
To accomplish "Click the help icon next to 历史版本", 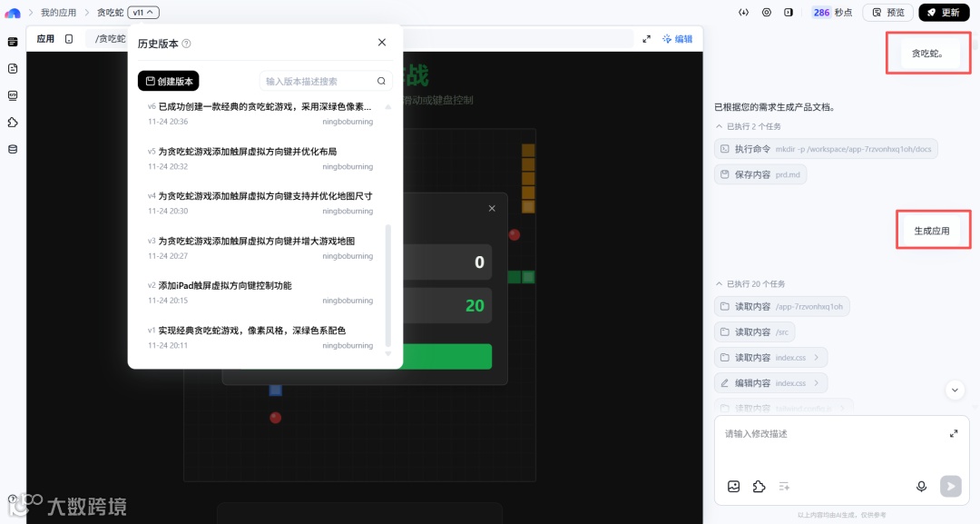I will 186,44.
